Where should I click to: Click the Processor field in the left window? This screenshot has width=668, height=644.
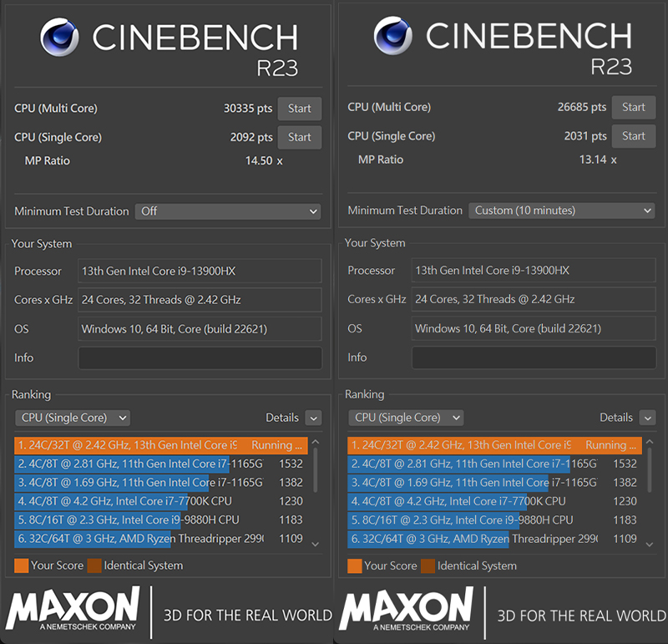point(200,271)
